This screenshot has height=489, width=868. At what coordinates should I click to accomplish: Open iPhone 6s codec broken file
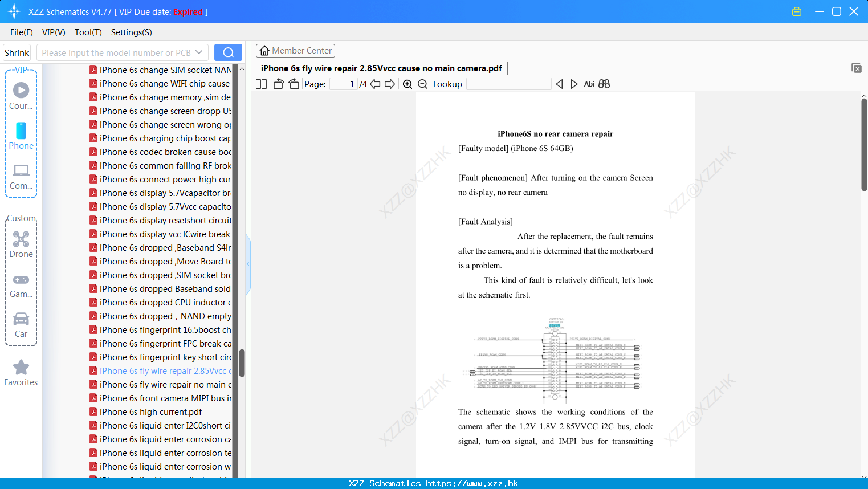[160, 152]
